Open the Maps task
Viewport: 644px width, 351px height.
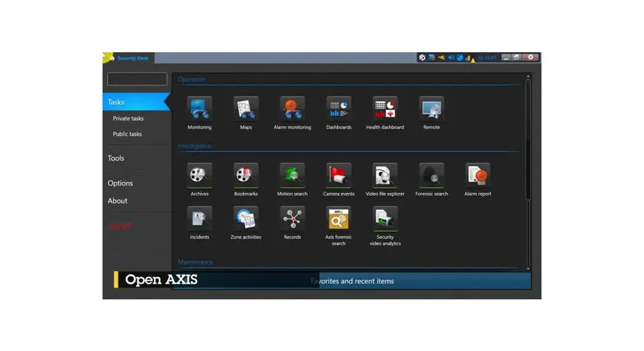pos(246,113)
